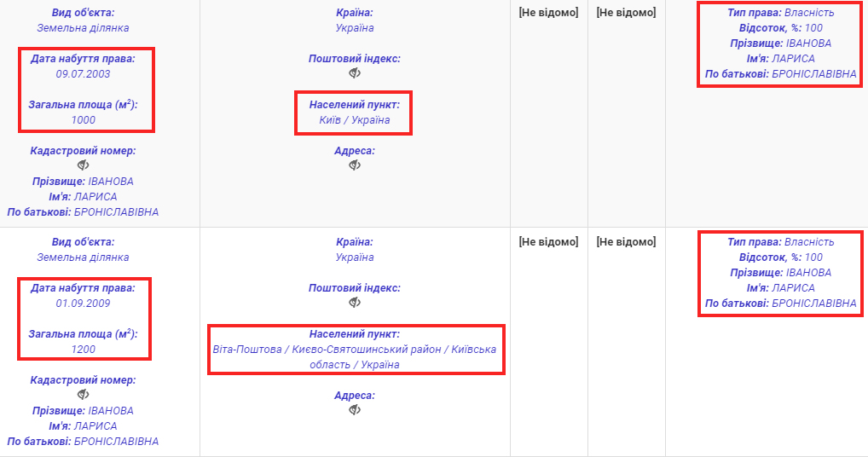Click 'Загальна площа' label above value 1000
Viewport: 868px width, 457px height.
pyautogui.click(x=83, y=105)
